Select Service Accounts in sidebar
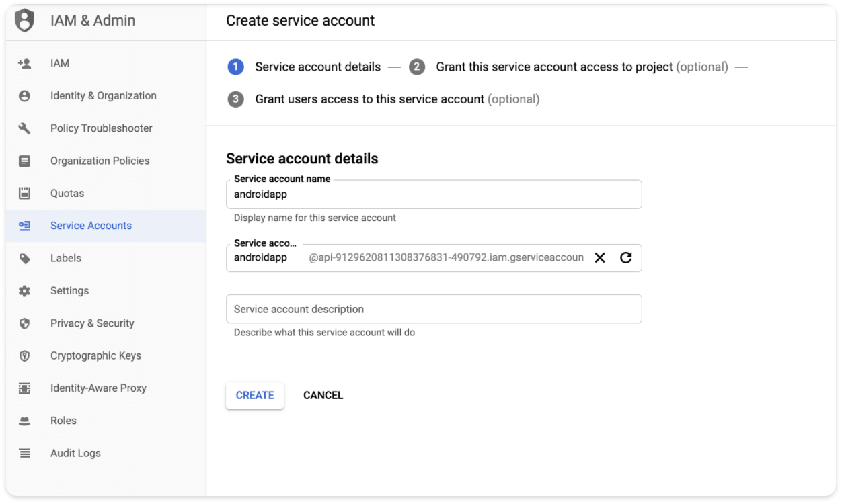 pyautogui.click(x=106, y=226)
